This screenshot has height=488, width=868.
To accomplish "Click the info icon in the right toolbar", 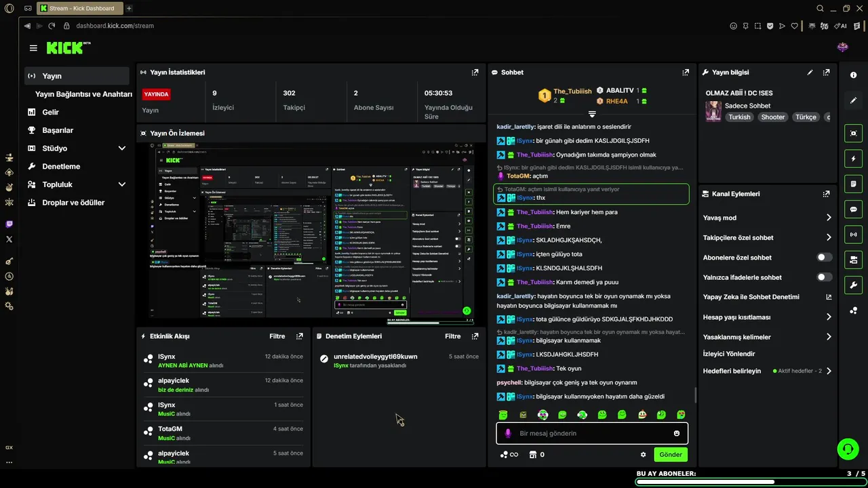I will (x=853, y=75).
